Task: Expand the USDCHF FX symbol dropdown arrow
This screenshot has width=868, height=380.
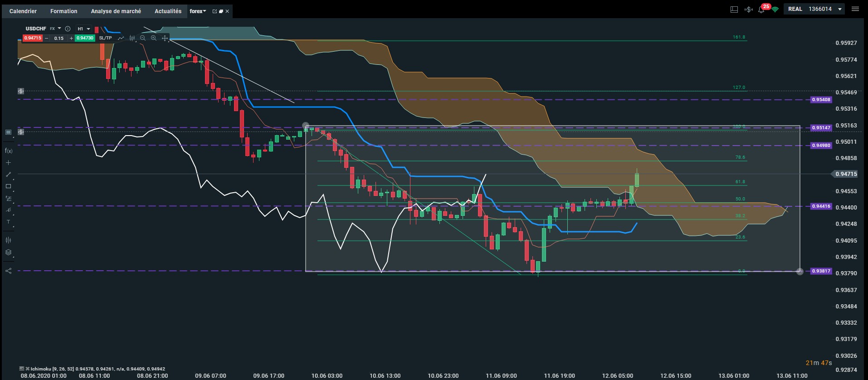Action: click(x=59, y=29)
